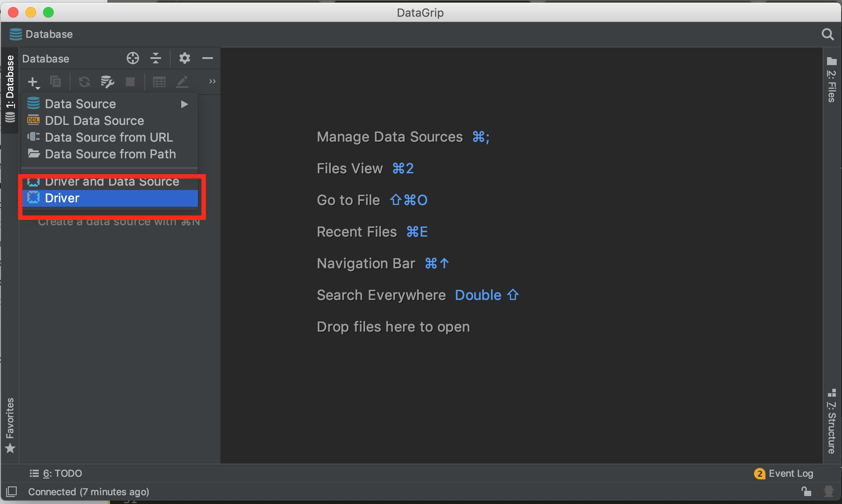Click the green macOS zoom button
The width and height of the screenshot is (842, 504).
coord(48,12)
